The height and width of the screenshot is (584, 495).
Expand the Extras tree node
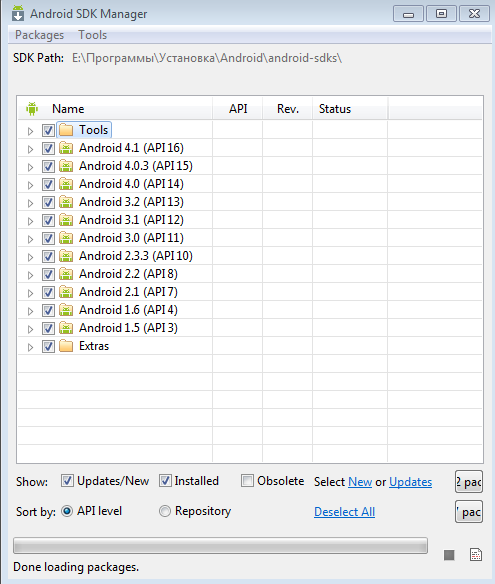(x=31, y=347)
